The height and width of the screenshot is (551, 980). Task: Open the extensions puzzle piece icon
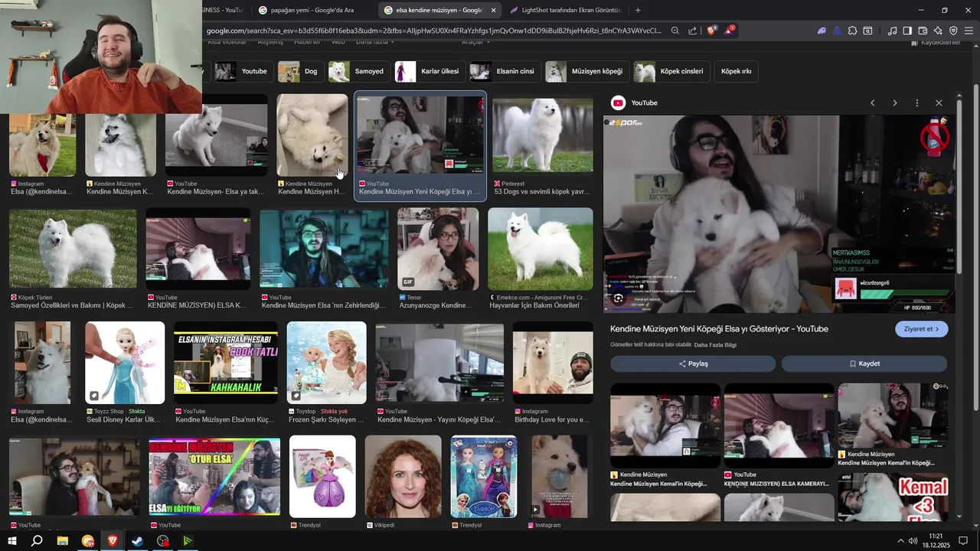tap(852, 31)
